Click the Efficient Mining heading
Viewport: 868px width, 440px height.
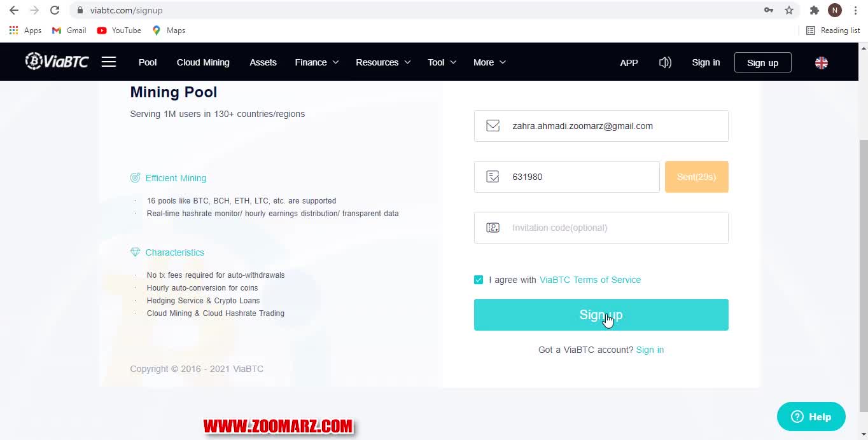(x=176, y=178)
